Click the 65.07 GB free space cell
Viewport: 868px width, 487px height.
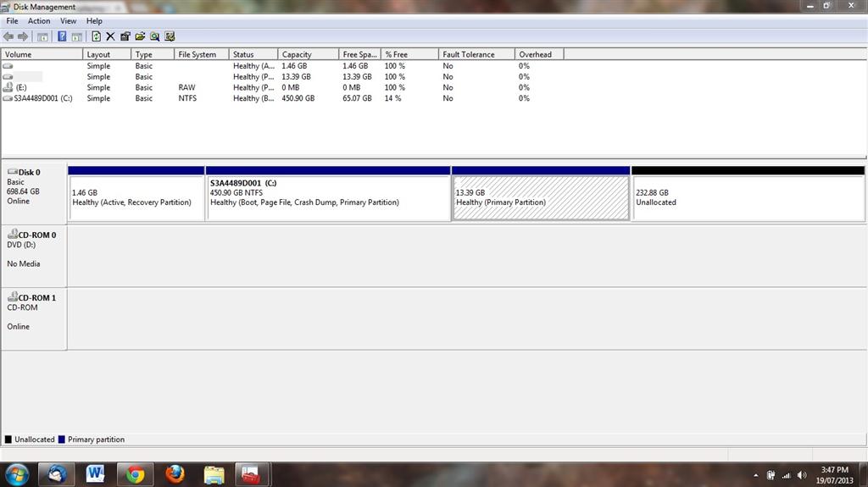click(x=357, y=98)
